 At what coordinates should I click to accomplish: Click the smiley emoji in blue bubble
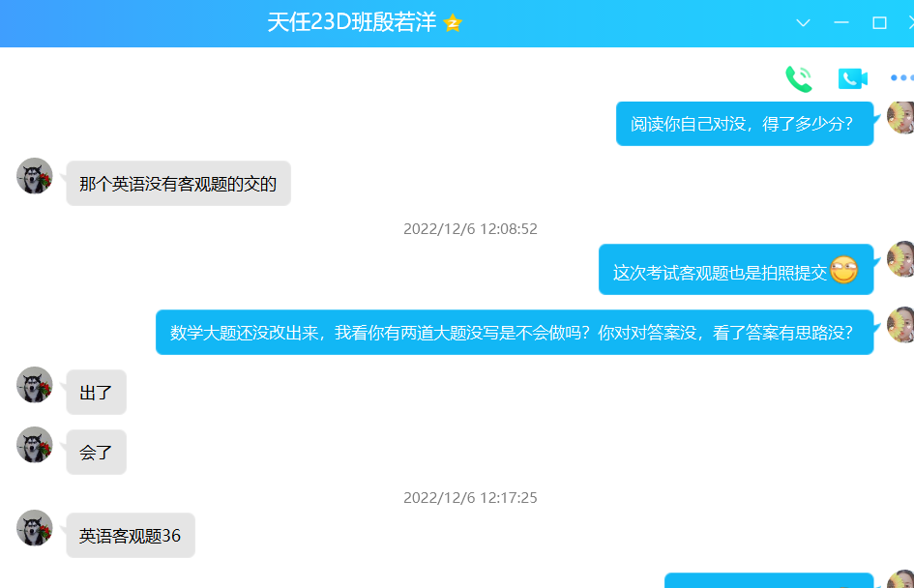click(844, 270)
